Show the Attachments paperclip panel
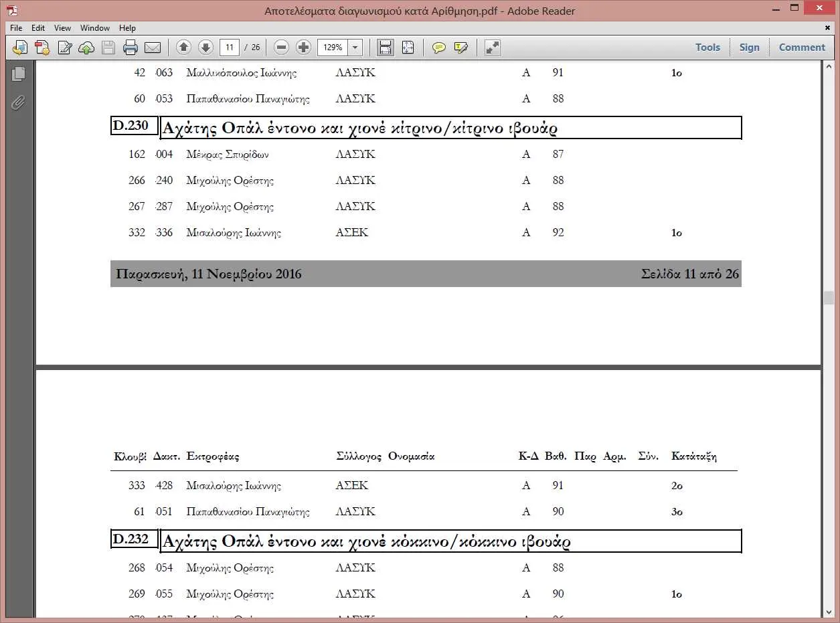Screen dimensions: 840x623 coord(18,103)
